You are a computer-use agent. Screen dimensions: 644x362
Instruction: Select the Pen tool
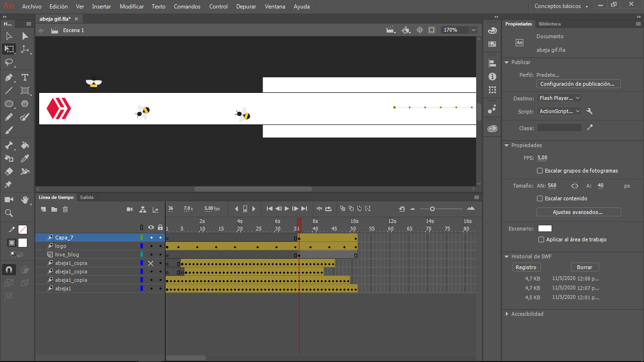click(9, 77)
